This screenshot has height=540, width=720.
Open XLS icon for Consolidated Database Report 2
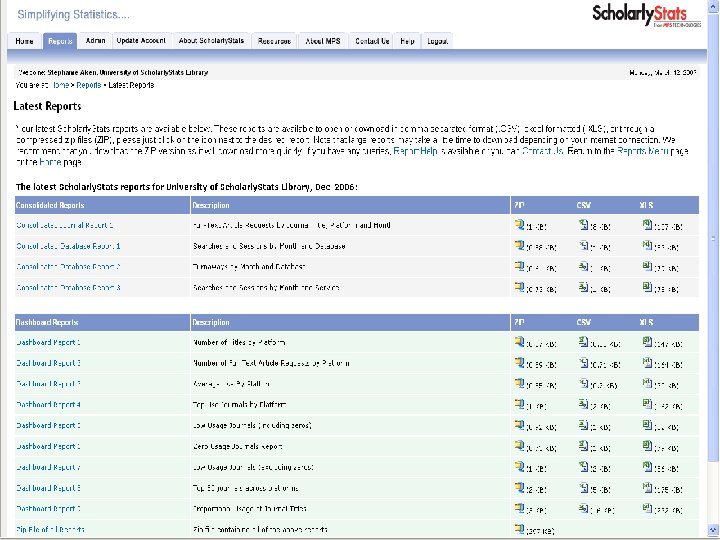647,266
